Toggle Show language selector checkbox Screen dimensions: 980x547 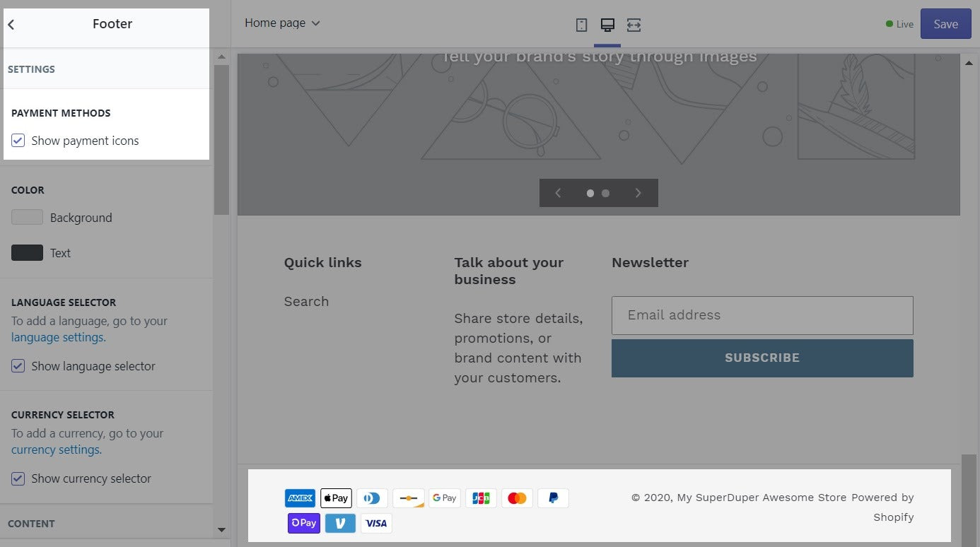(18, 366)
